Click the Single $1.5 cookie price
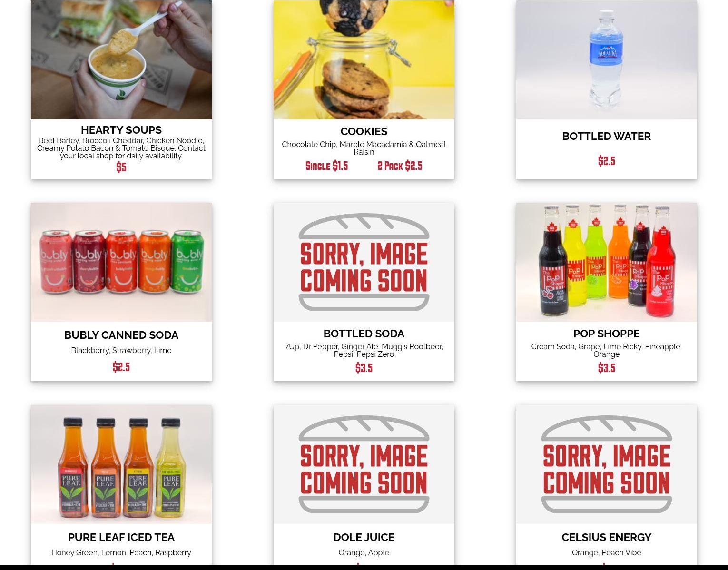The width and height of the screenshot is (728, 570). coord(327,166)
